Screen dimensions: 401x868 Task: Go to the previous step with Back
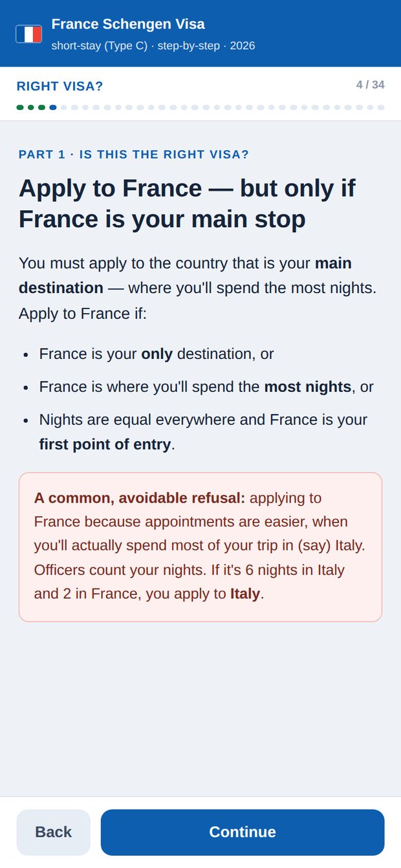(x=53, y=832)
